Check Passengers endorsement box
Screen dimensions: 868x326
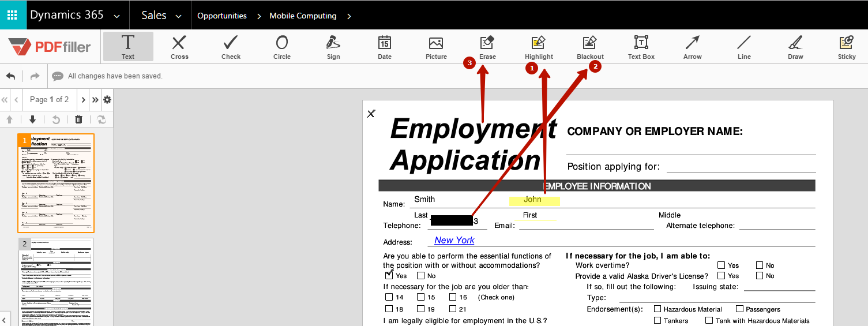(x=739, y=309)
